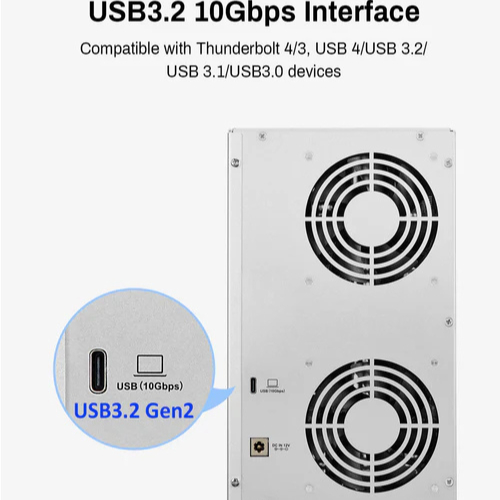
Task: Click the small USB-C port on the enclosure
Action: pyautogui.click(x=253, y=385)
